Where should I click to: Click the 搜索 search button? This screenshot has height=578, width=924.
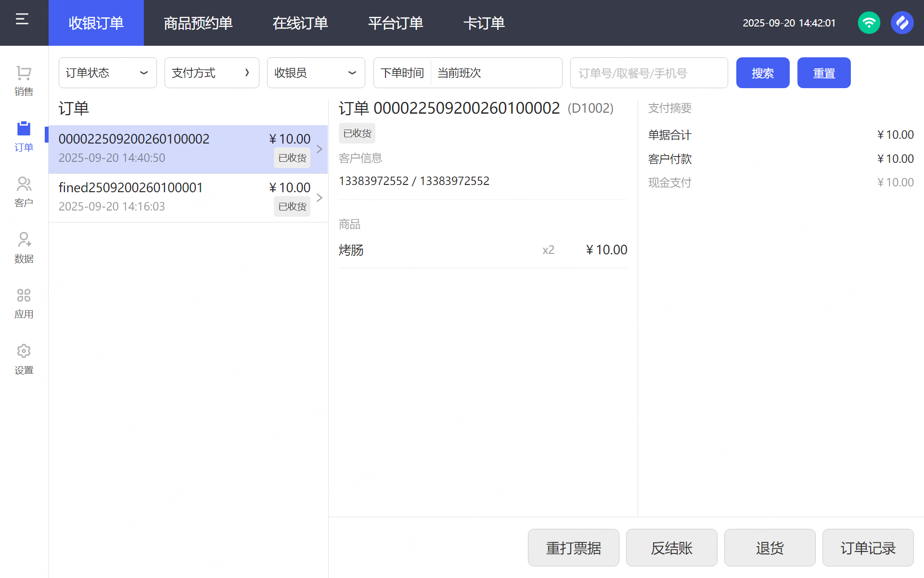[762, 73]
